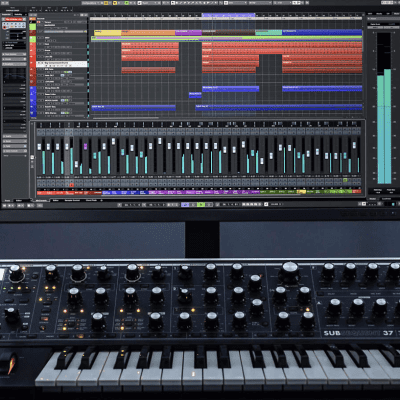This screenshot has width=400, height=400.
Task: Click the first yellow highlighted button in top toolbar
Action: 106,3
